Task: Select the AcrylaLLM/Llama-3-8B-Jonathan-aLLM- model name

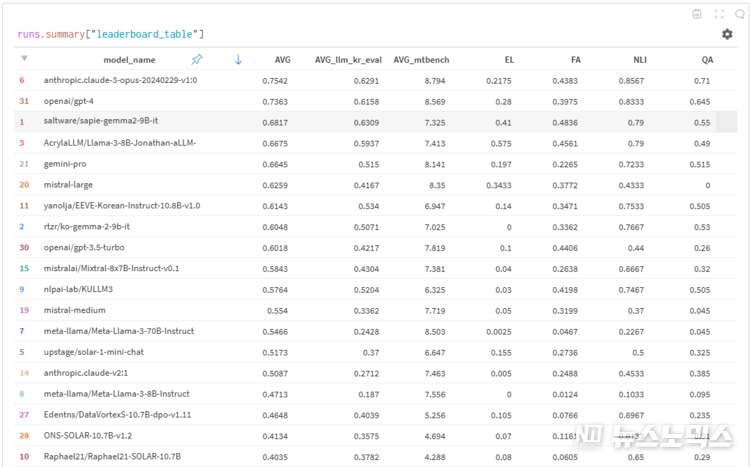Action: pyautogui.click(x=120, y=143)
